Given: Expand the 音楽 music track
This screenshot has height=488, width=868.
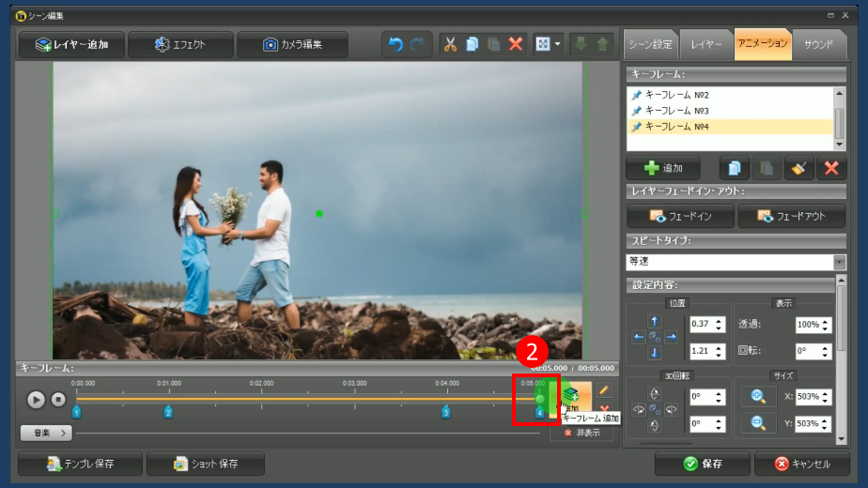Looking at the screenshot, I should click(x=46, y=433).
